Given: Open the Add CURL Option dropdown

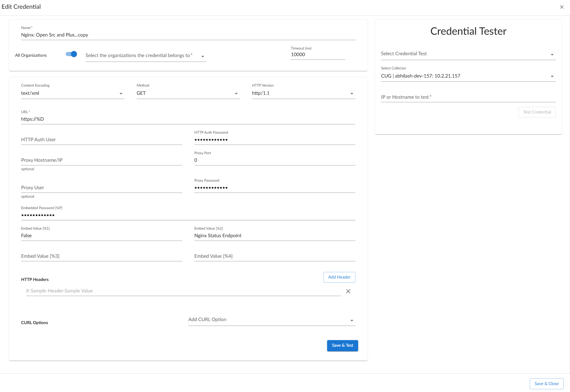Looking at the screenshot, I should point(271,320).
